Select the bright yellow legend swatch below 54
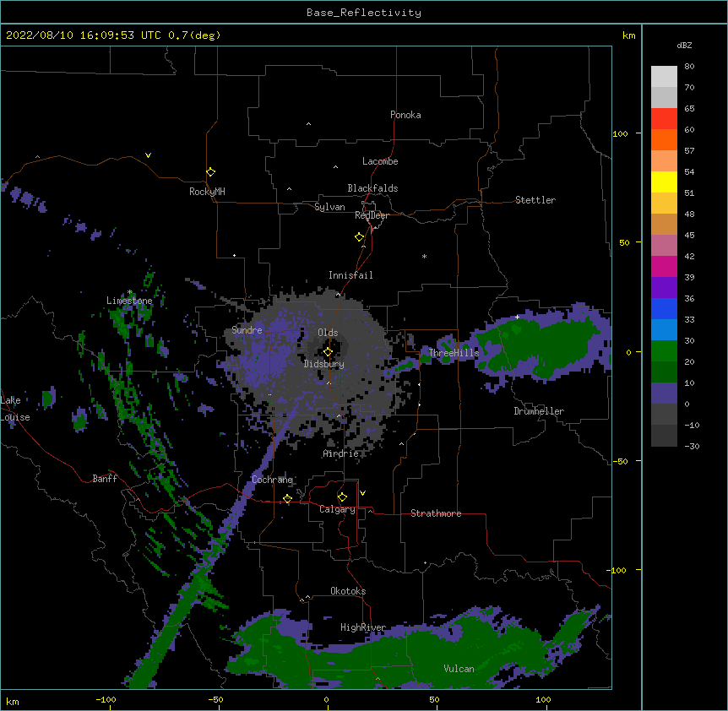 [664, 182]
